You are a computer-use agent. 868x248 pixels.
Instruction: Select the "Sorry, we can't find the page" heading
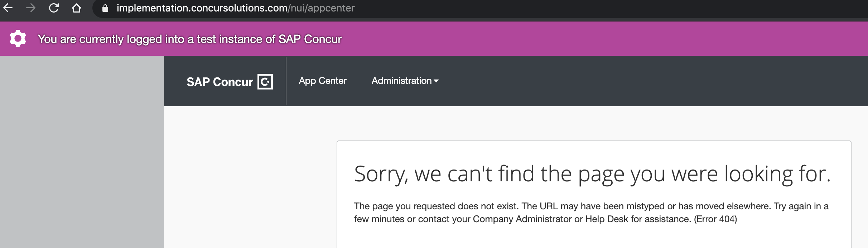592,174
